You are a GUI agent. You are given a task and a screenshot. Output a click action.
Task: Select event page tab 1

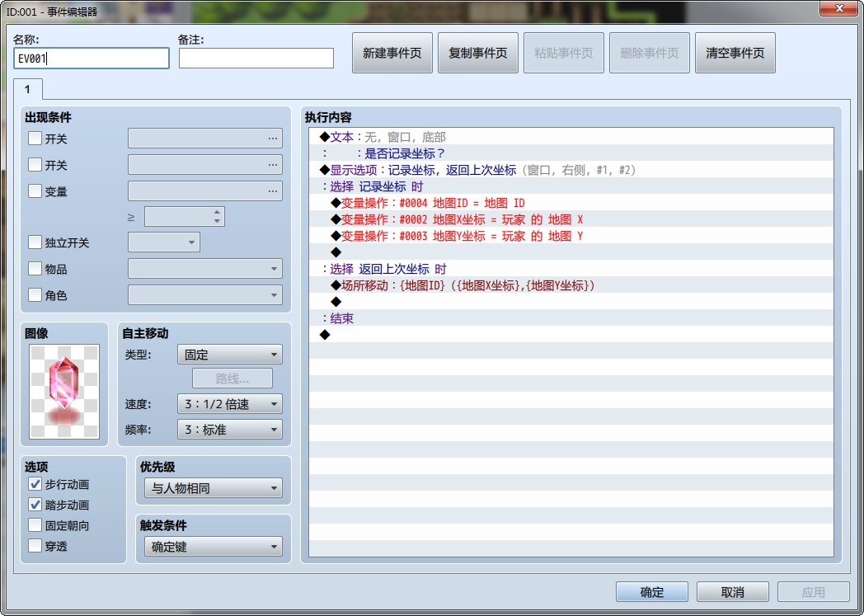(x=27, y=89)
